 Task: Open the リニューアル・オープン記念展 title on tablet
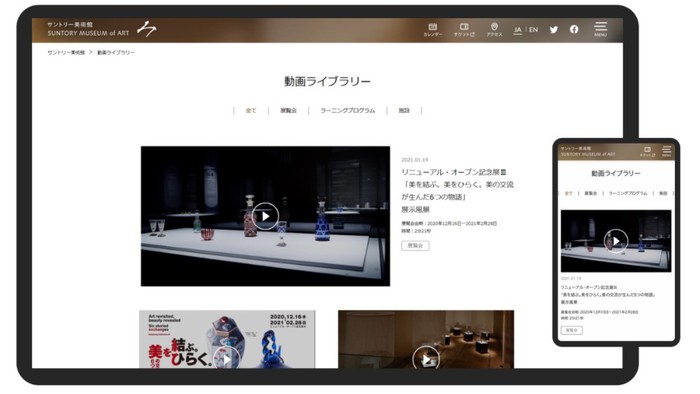coord(457,191)
